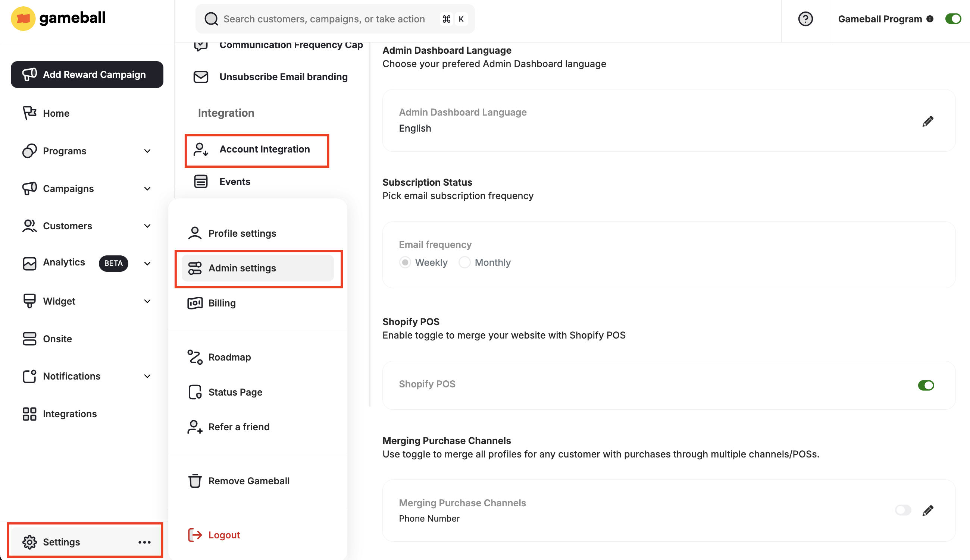The width and height of the screenshot is (970, 560).
Task: Open the Status Page link
Action: [x=235, y=391]
